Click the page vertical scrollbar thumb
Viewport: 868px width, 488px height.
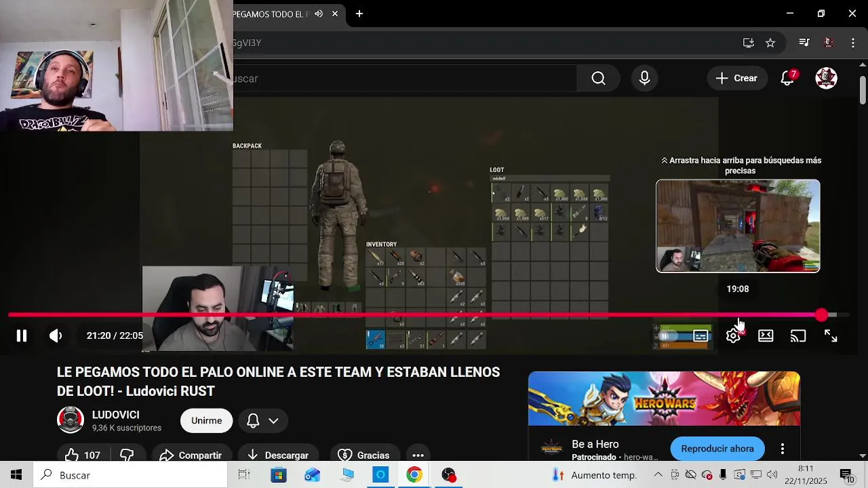863,91
